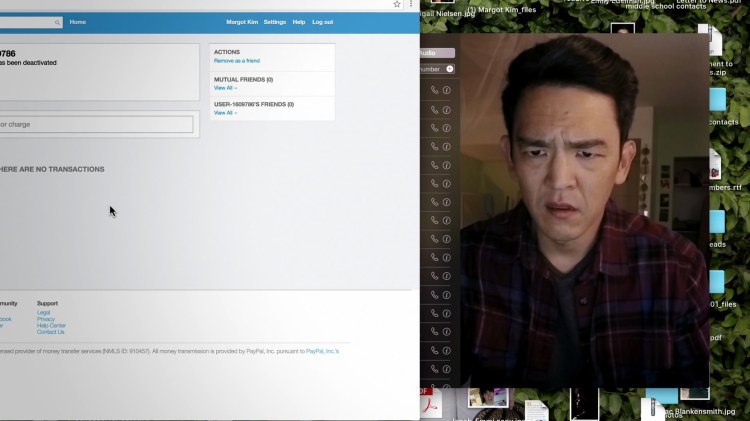Log out of the account

pyautogui.click(x=322, y=22)
